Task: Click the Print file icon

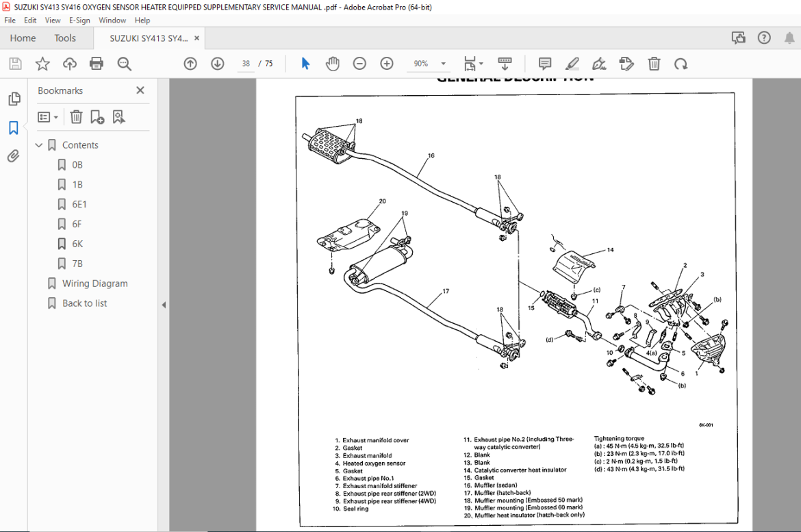Action: [97, 64]
